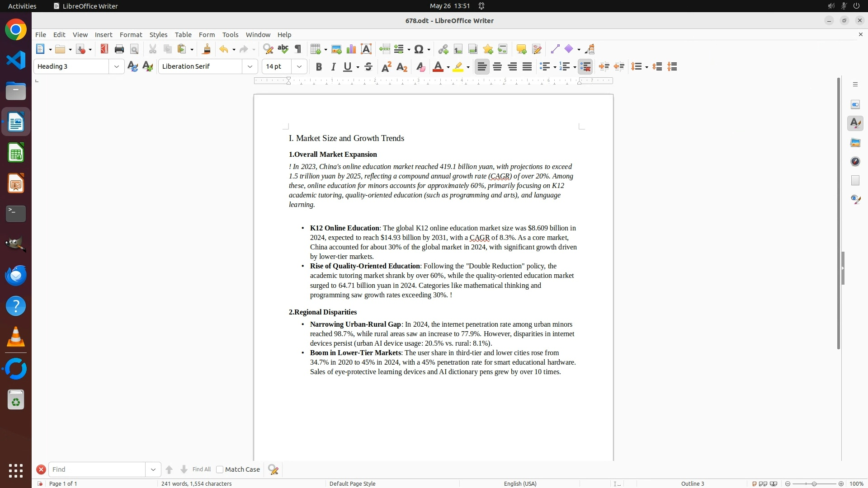The height and width of the screenshot is (488, 868).
Task: Click the Insert Hyperlink icon
Action: pos(443,49)
